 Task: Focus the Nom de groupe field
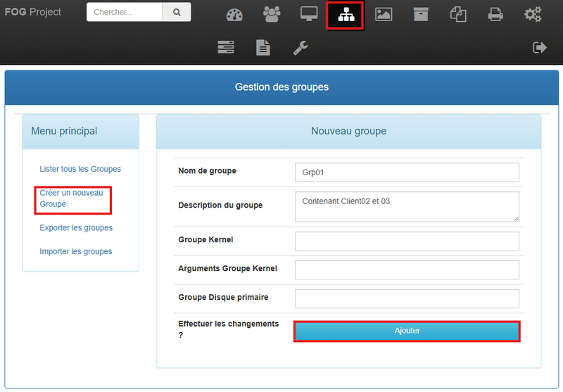tap(407, 172)
